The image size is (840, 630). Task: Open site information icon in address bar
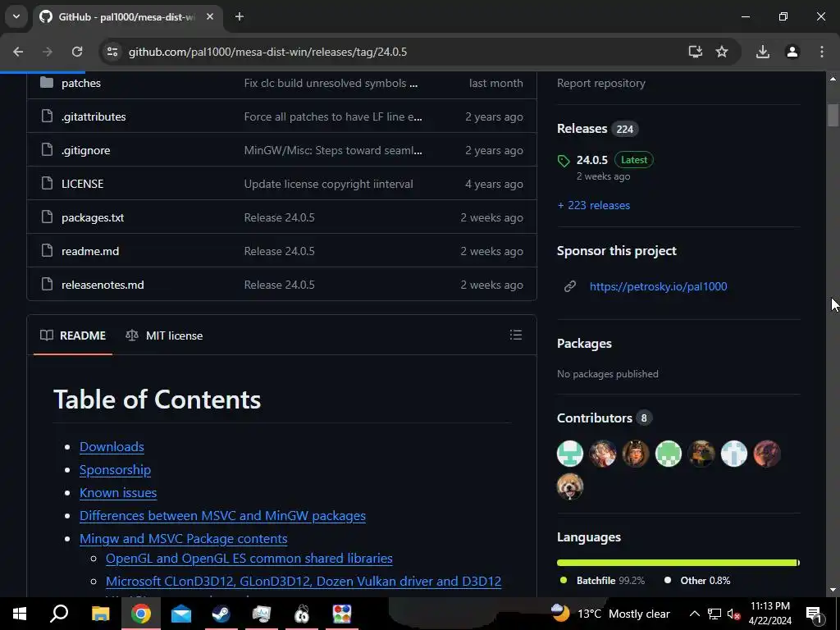click(112, 52)
